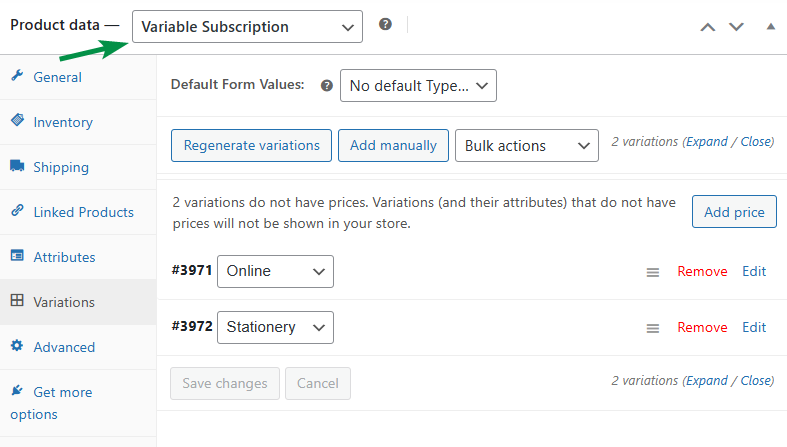Click the Add manually button
The width and height of the screenshot is (787, 447).
click(393, 146)
